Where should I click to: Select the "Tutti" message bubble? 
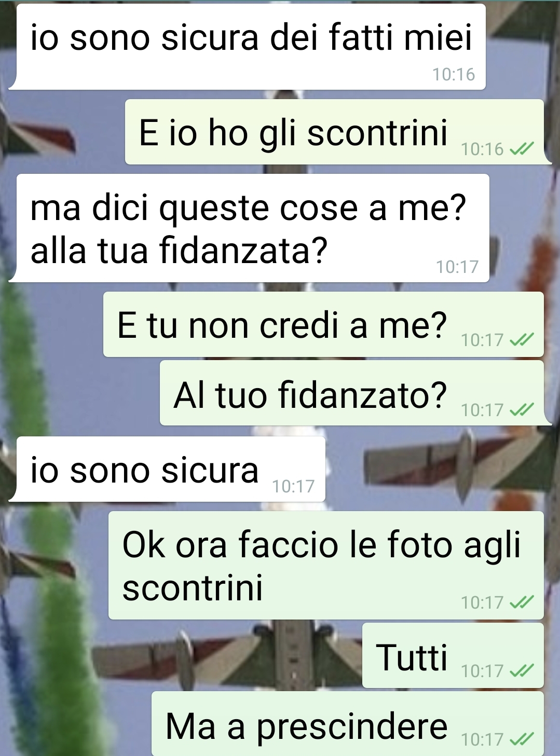tap(453, 656)
